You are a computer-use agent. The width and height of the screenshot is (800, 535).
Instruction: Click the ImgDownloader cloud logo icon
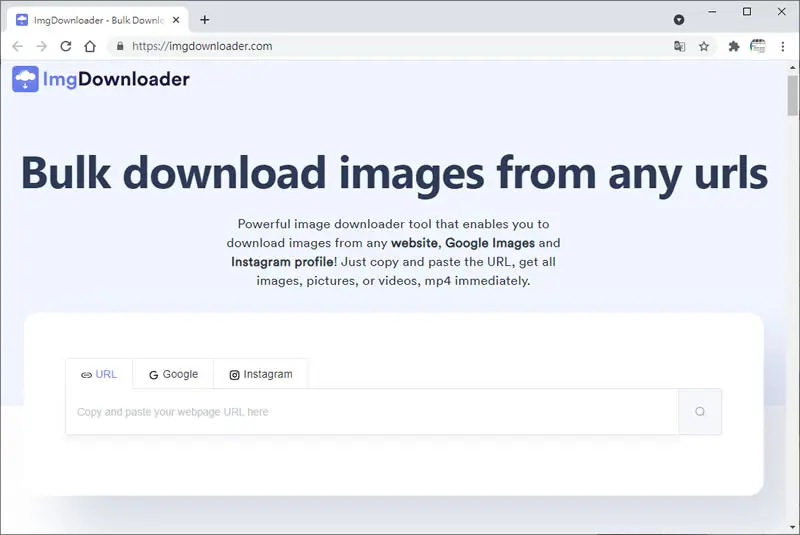pyautogui.click(x=25, y=79)
